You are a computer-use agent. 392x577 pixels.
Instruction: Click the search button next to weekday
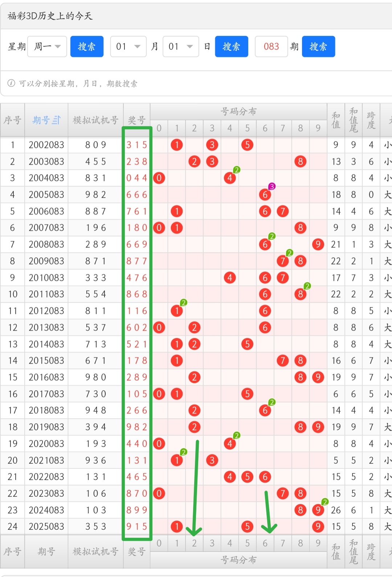87,47
